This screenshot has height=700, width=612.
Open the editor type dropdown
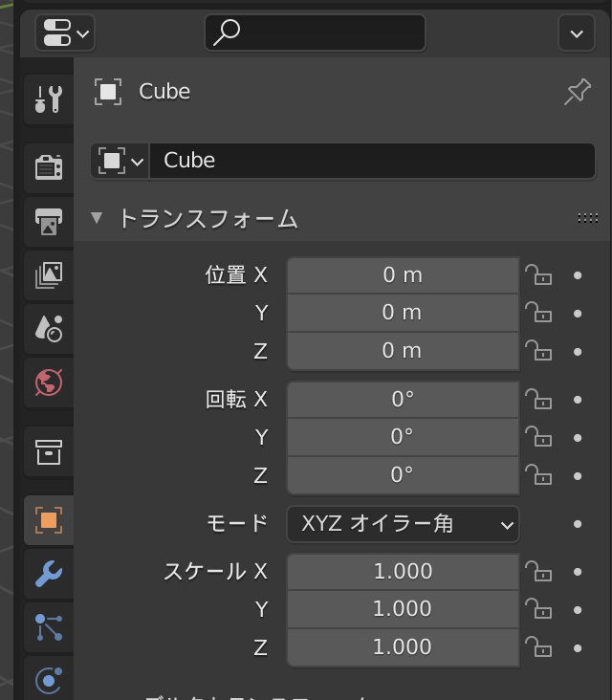tap(64, 33)
